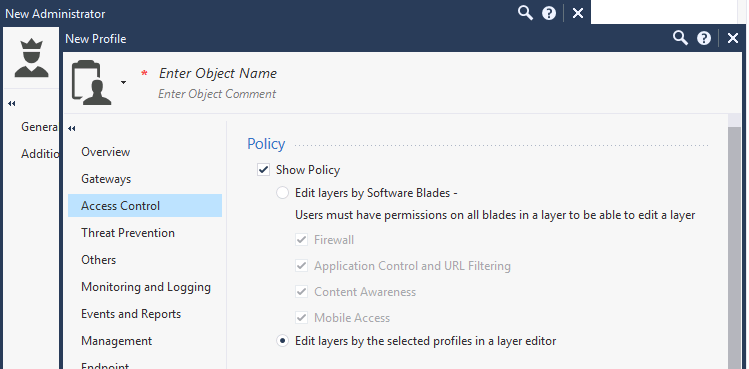Click the blades permissions note text
The height and width of the screenshot is (369, 749).
(x=495, y=215)
